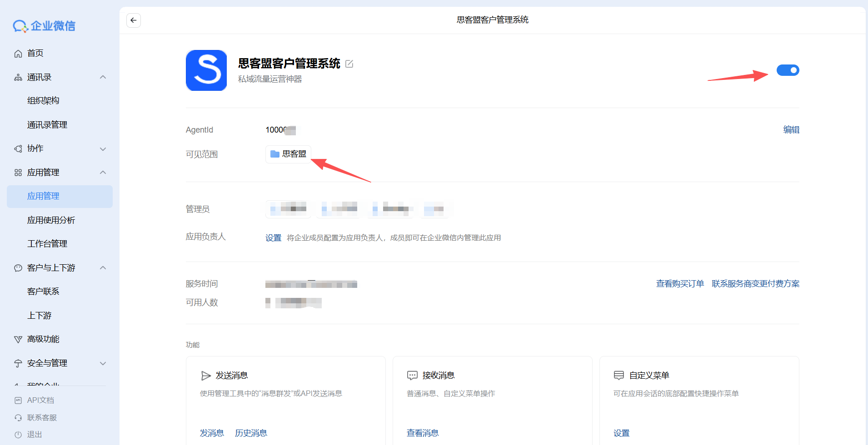
Task: Click the power icon beside 退出
Action: click(18, 435)
